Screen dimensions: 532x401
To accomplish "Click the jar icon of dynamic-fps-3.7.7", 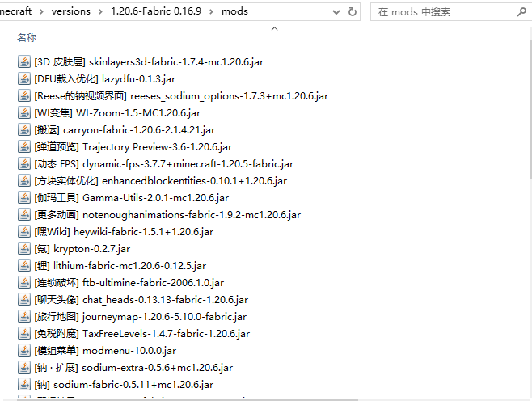I will click(x=23, y=163).
